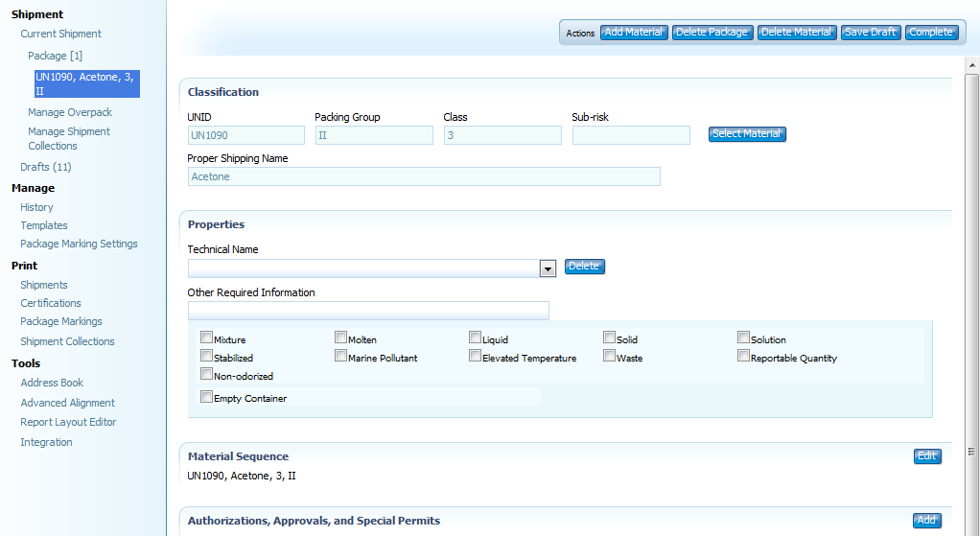
Task: Click the Complete button
Action: 931,33
